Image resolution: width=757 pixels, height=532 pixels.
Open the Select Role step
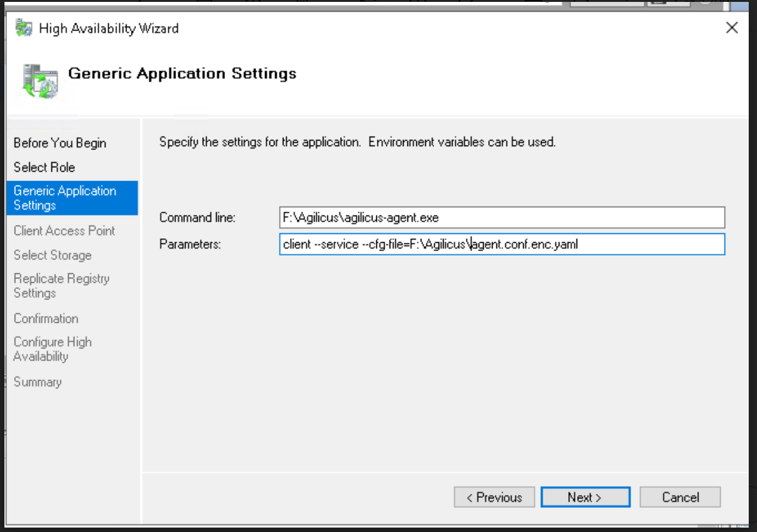(x=44, y=167)
